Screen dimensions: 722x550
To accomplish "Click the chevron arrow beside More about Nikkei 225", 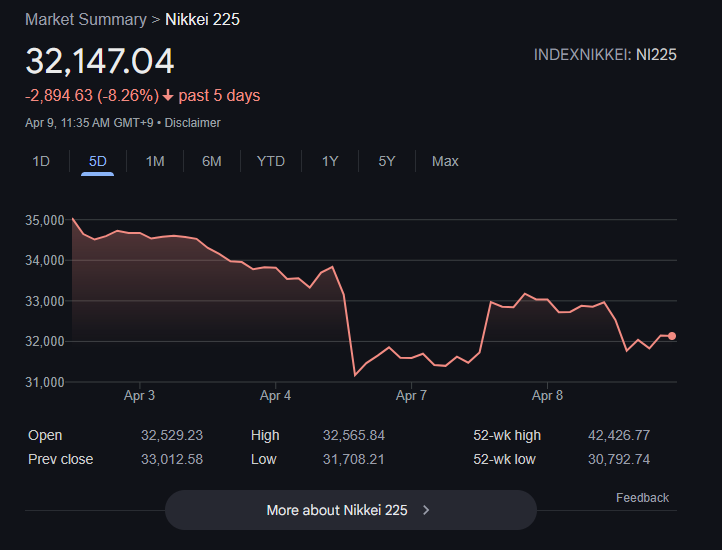I will click(x=426, y=510).
